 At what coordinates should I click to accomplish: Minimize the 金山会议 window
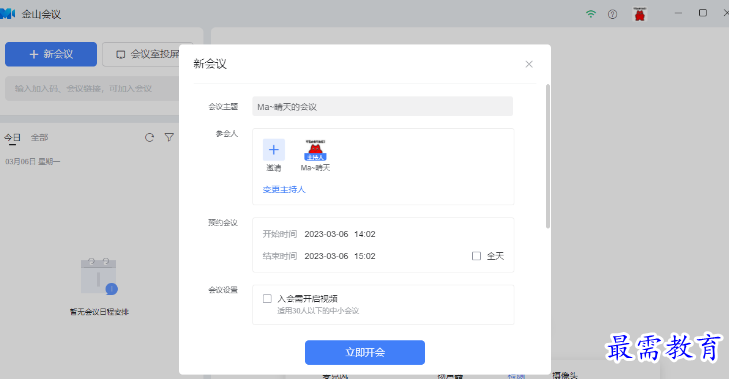pyautogui.click(x=678, y=13)
